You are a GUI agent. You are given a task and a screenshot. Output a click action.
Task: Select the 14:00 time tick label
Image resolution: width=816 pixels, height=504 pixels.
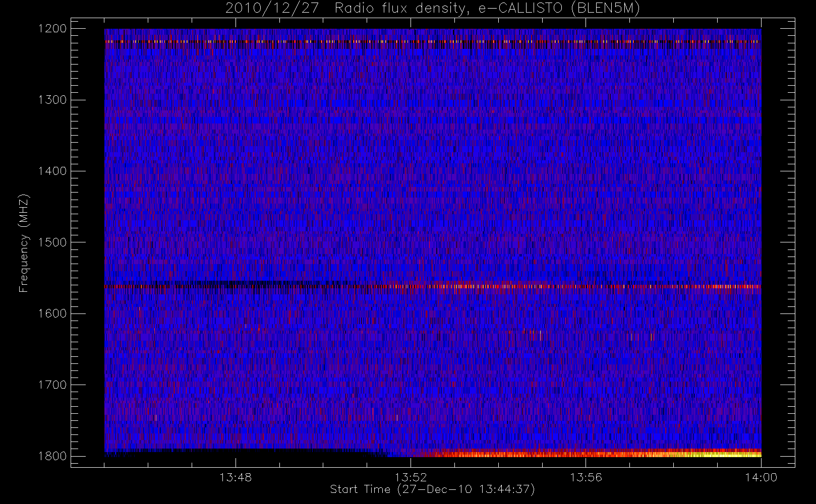[761, 477]
